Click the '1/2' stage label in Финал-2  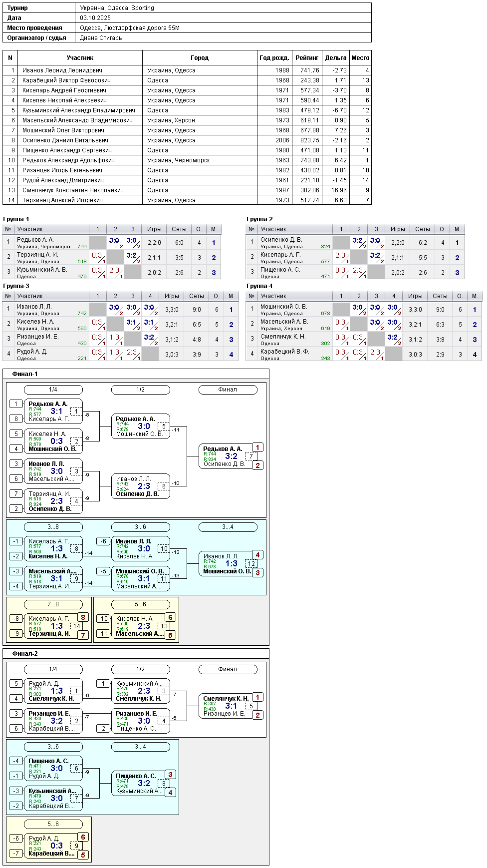[x=141, y=669]
